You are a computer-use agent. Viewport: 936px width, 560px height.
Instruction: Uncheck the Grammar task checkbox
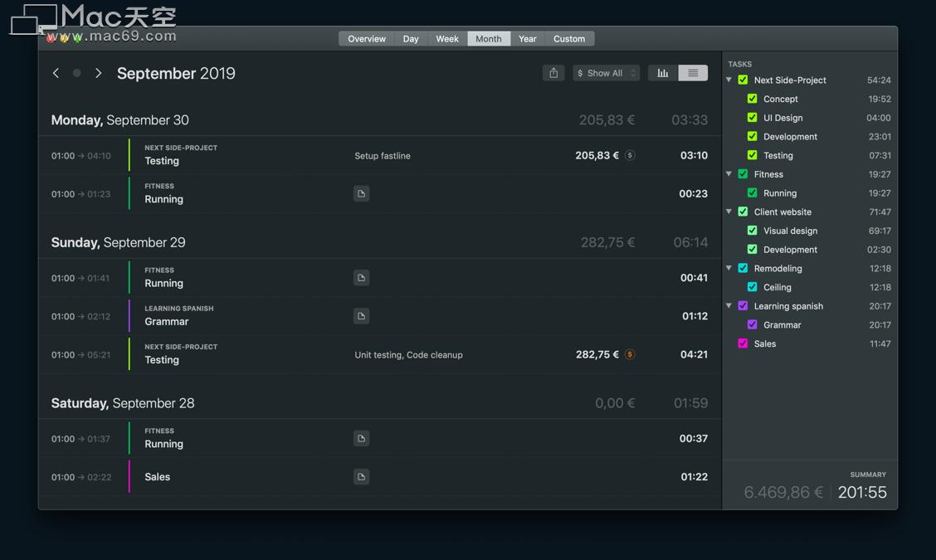[752, 324]
